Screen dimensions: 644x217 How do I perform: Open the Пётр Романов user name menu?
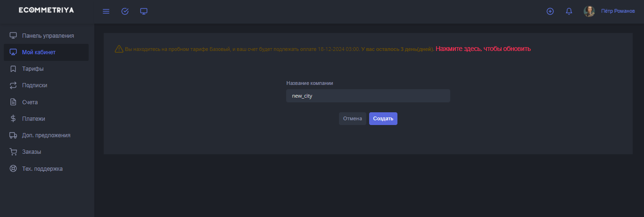click(x=618, y=11)
